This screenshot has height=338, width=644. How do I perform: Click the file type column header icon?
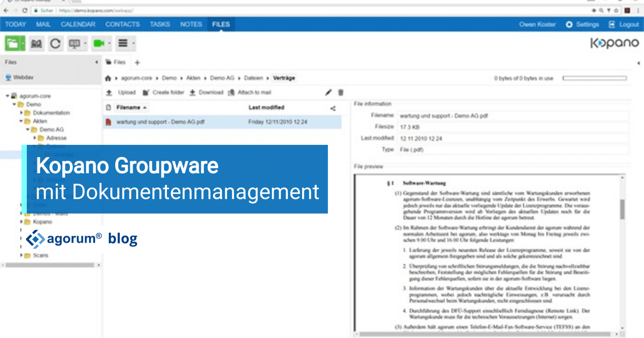pyautogui.click(x=108, y=108)
